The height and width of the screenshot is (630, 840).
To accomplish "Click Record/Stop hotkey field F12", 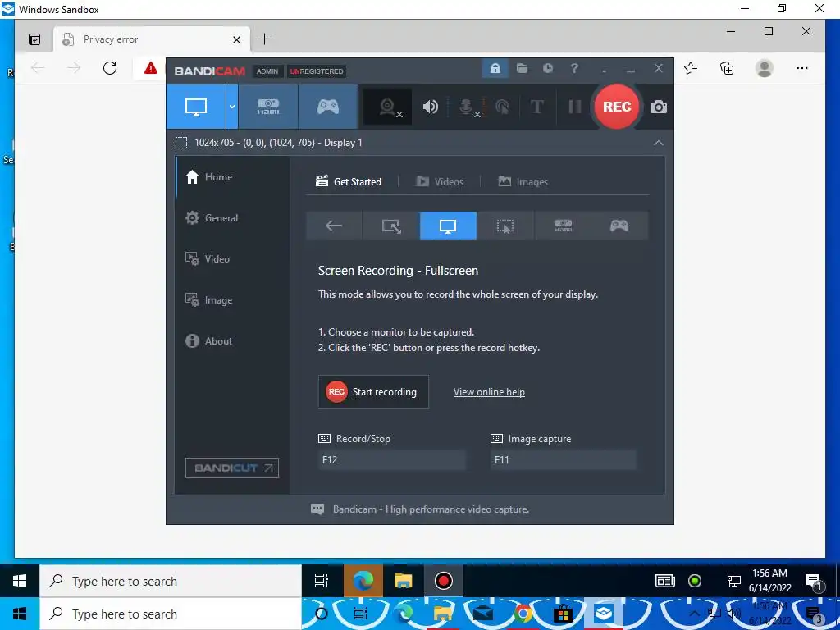I will point(392,459).
